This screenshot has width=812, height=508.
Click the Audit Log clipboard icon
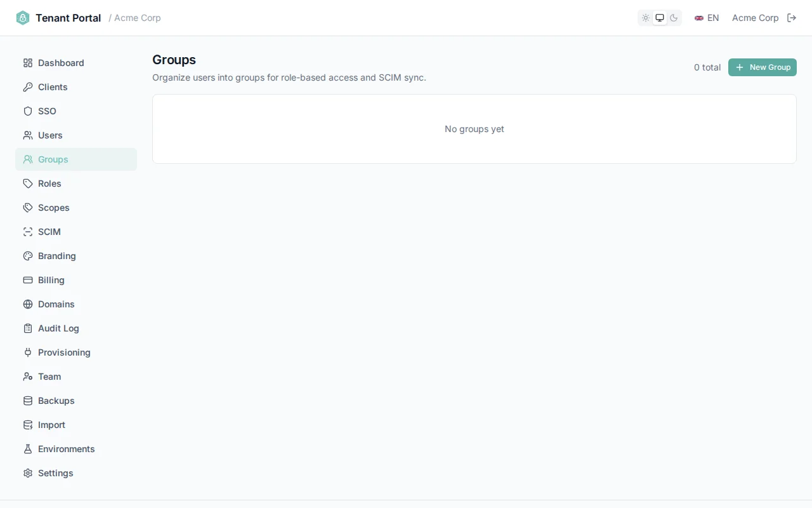point(28,328)
